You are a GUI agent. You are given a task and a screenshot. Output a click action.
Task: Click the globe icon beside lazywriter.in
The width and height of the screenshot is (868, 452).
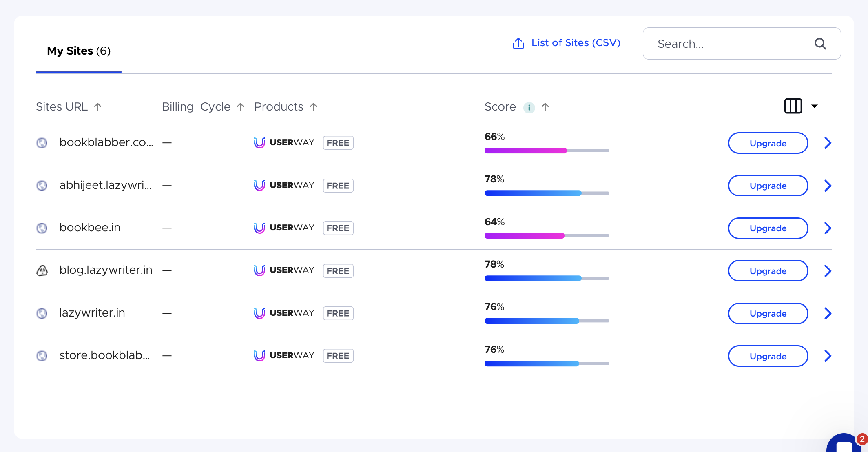click(42, 313)
